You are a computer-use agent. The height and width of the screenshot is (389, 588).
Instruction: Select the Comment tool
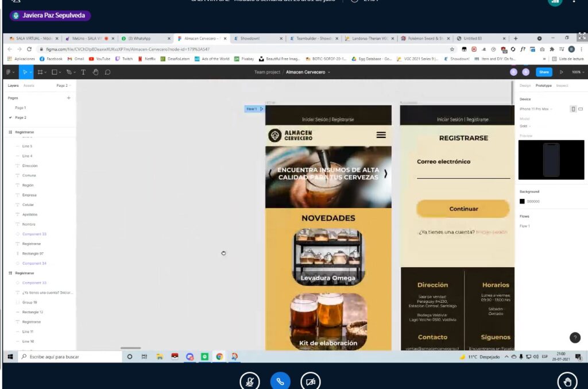[107, 72]
